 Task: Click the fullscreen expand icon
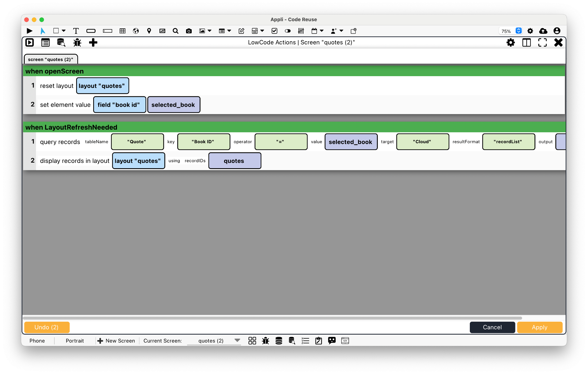[542, 42]
